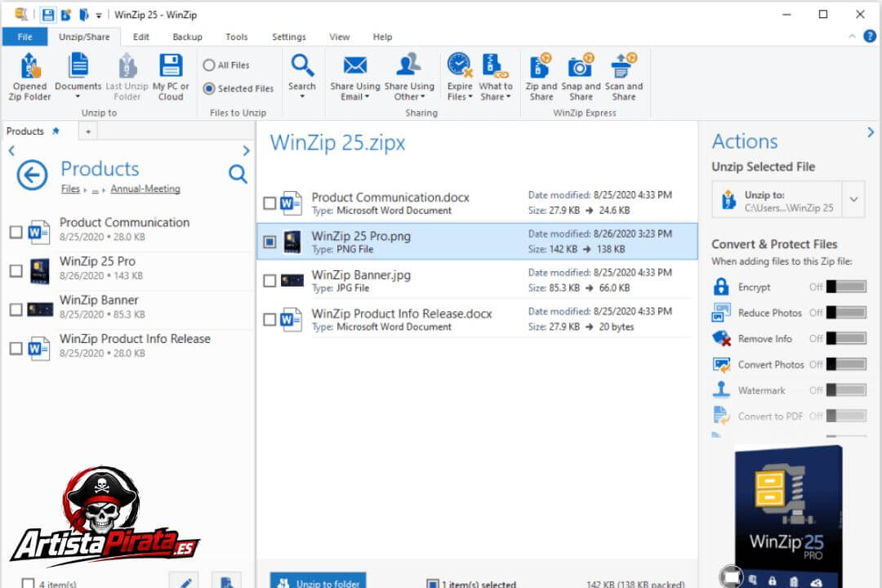Click the left chevron in Products pane

tap(11, 151)
